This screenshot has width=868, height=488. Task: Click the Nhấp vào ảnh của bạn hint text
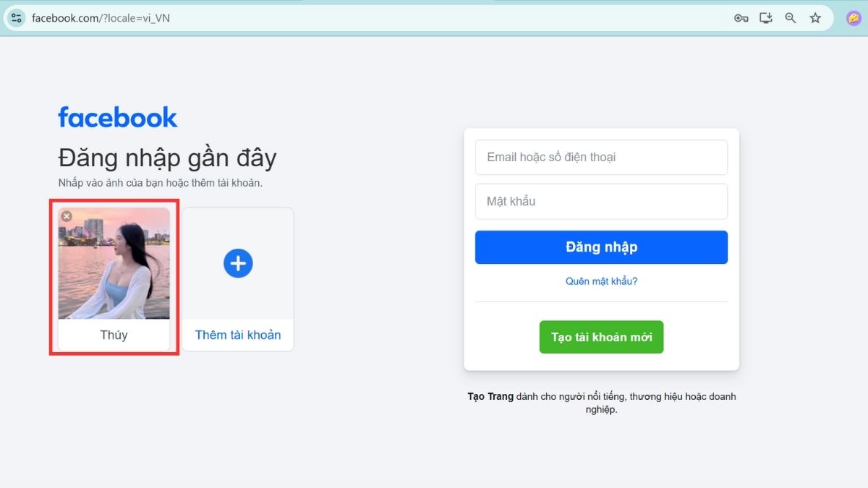coord(160,183)
